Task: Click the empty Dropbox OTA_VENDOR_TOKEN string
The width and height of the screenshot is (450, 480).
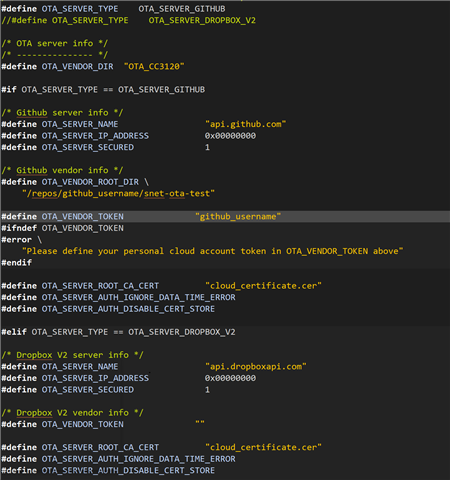Action: click(x=200, y=423)
